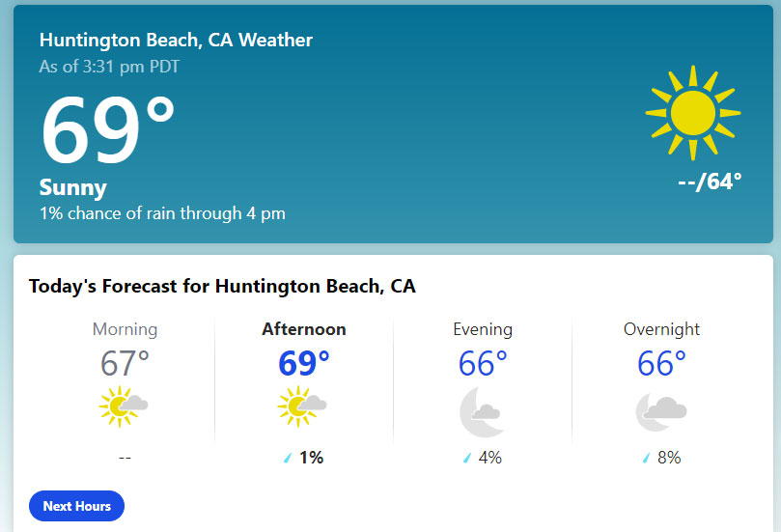Click the Overnight raindrop icon beside 8%
781x532 pixels.
646,458
